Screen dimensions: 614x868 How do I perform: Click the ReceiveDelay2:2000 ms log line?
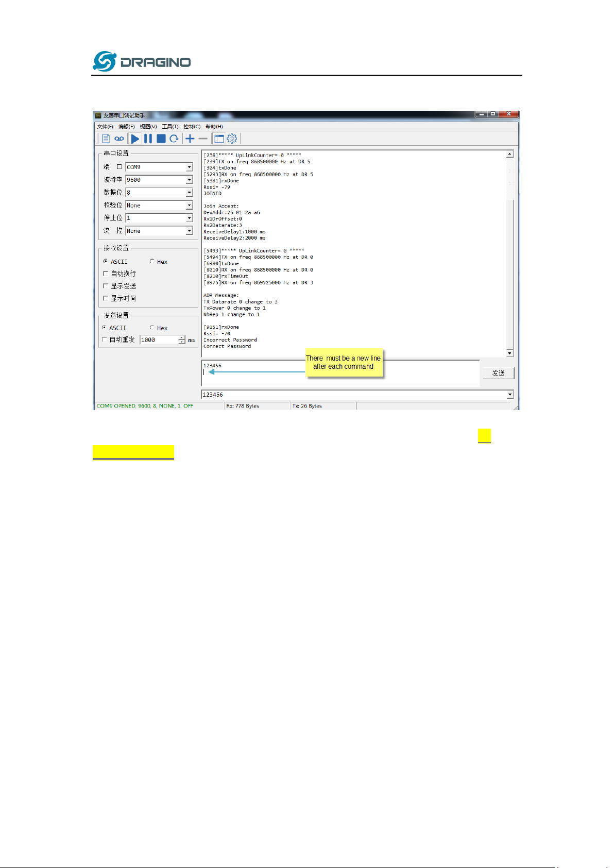[x=234, y=238]
